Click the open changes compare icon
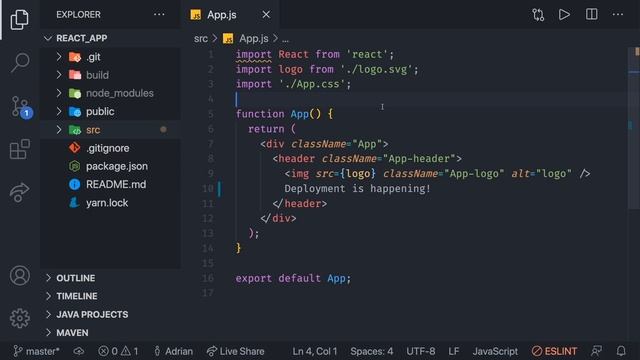 pyautogui.click(x=538, y=15)
